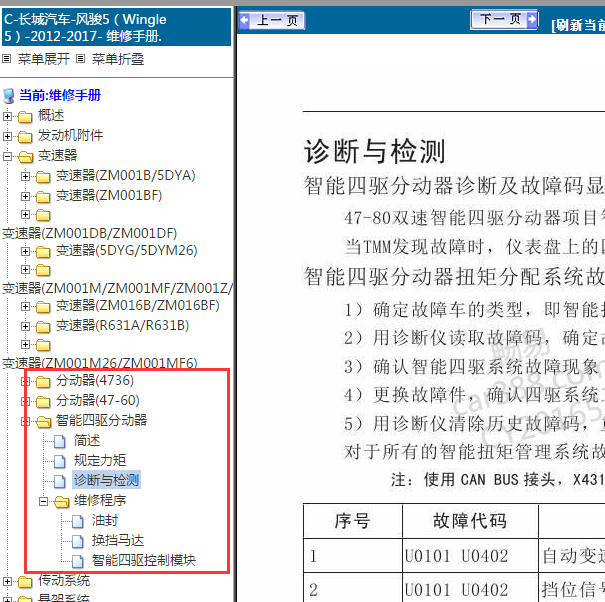Viewport: 605px width, 602px height.
Task: Click folder icon of 变速器(ZM001BF)
Action: click(x=43, y=197)
